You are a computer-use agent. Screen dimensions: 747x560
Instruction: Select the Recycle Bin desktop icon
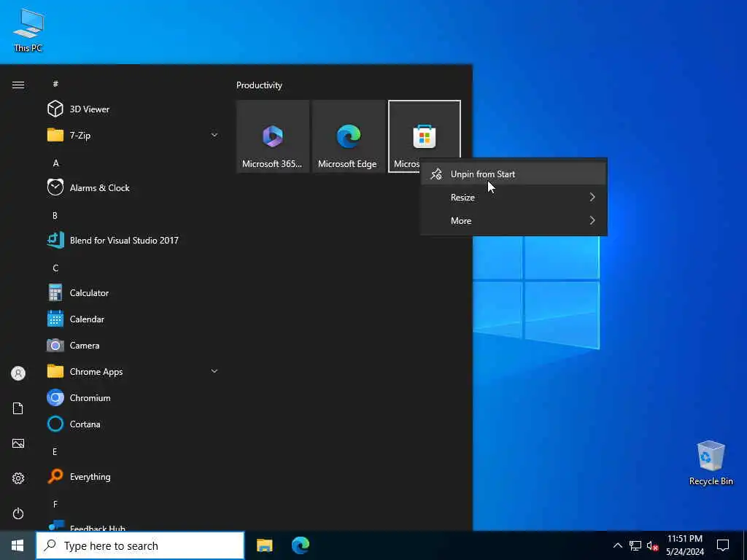(711, 463)
